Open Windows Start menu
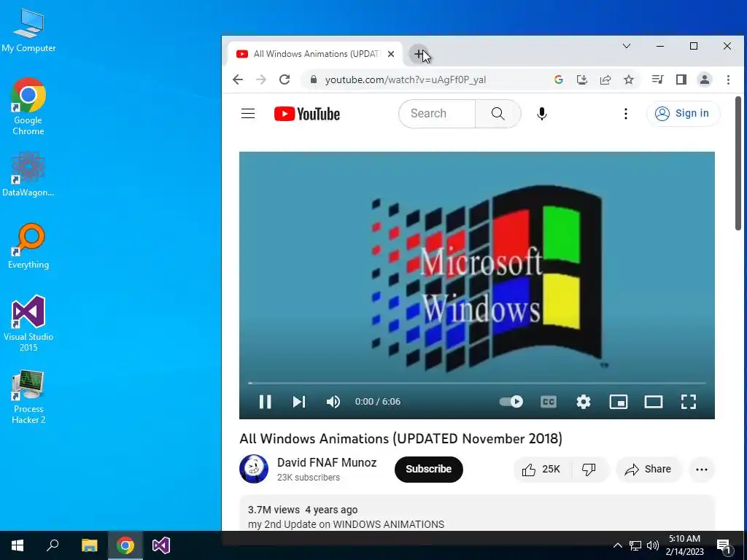Image resolution: width=747 pixels, height=560 pixels. [x=18, y=545]
